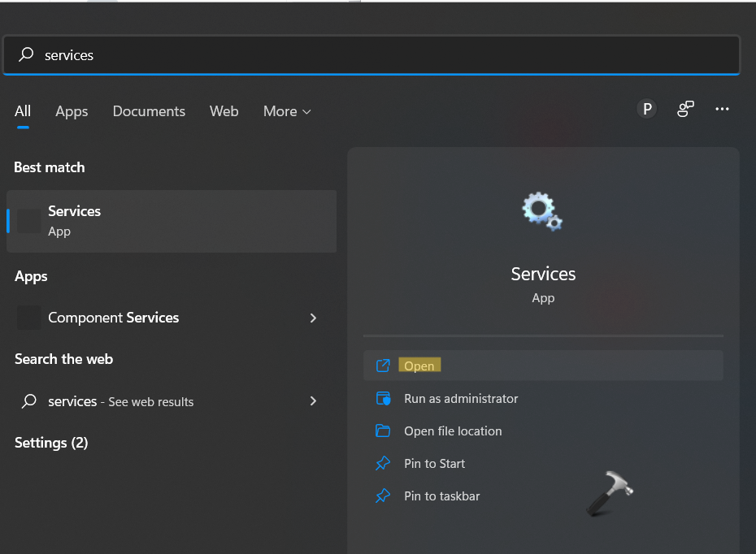756x554 pixels.
Task: Select the Web filter tab
Action: click(x=224, y=111)
